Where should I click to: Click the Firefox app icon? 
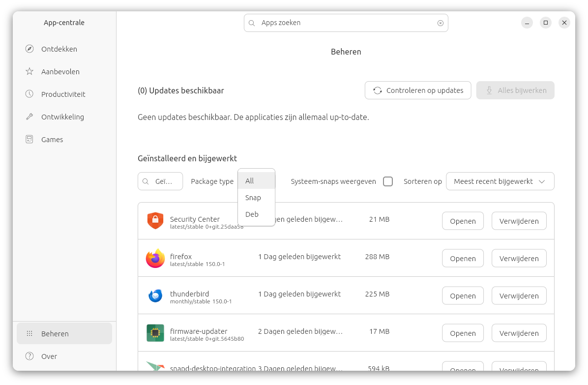pyautogui.click(x=155, y=259)
